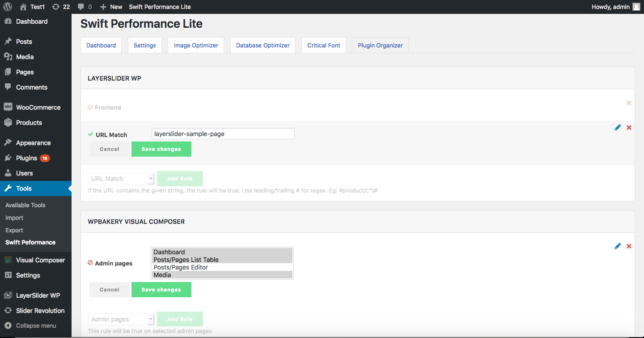Viewport: 644px width, 338px height.
Task: Open the Database Optimizer tab
Action: point(263,45)
